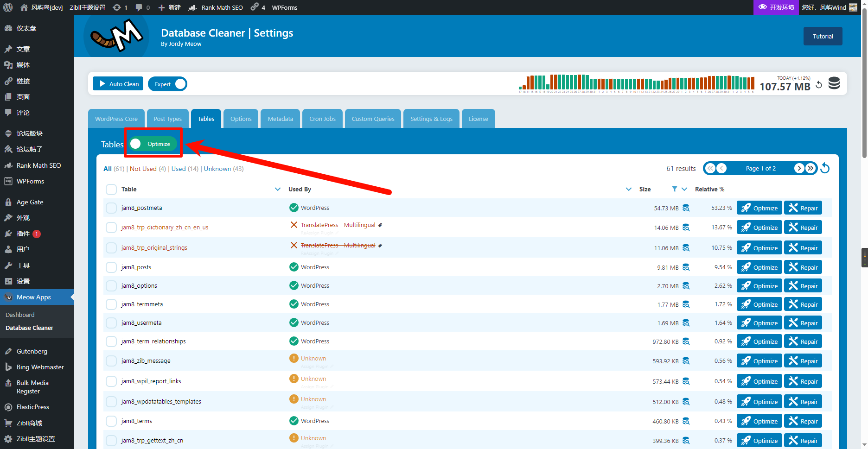The height and width of the screenshot is (449, 868).
Task: Click red X icon for jam8_trp_dictionary_zh_cn_en_us
Action: tap(294, 225)
